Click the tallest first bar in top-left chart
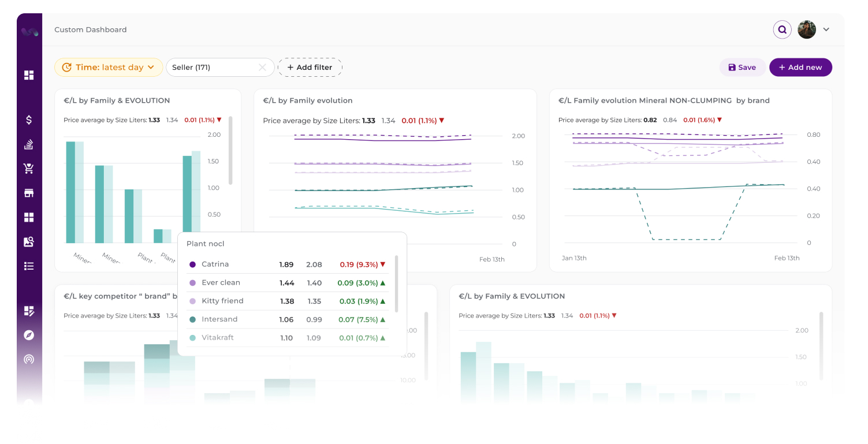The height and width of the screenshot is (444, 868). (x=70, y=192)
